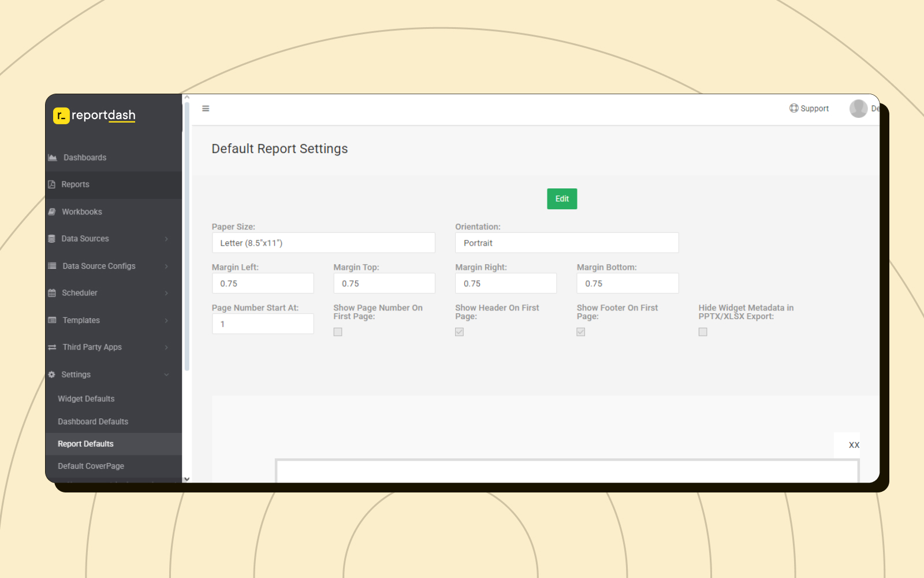
Task: Collapse the Settings submenu chevron
Action: coord(166,375)
